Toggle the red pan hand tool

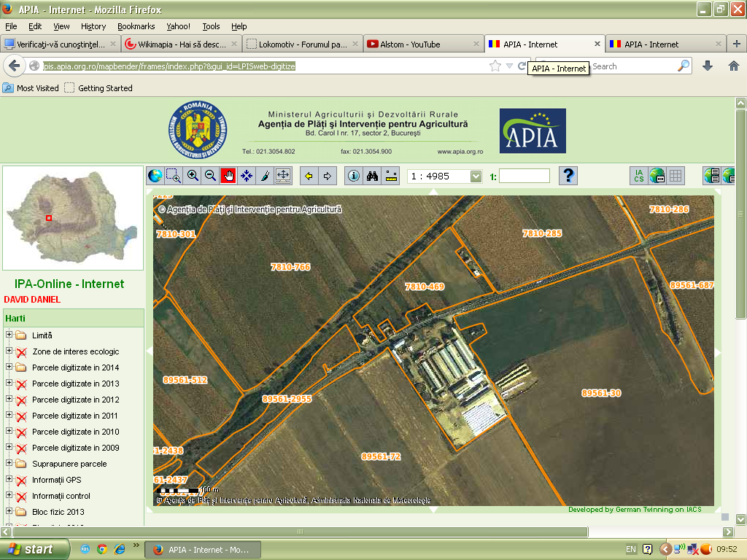[x=228, y=176]
